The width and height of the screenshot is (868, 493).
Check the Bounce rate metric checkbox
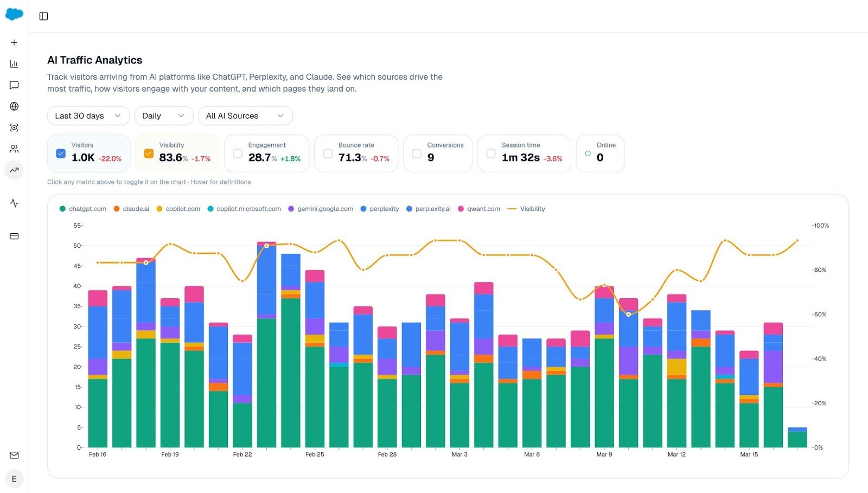tap(327, 153)
